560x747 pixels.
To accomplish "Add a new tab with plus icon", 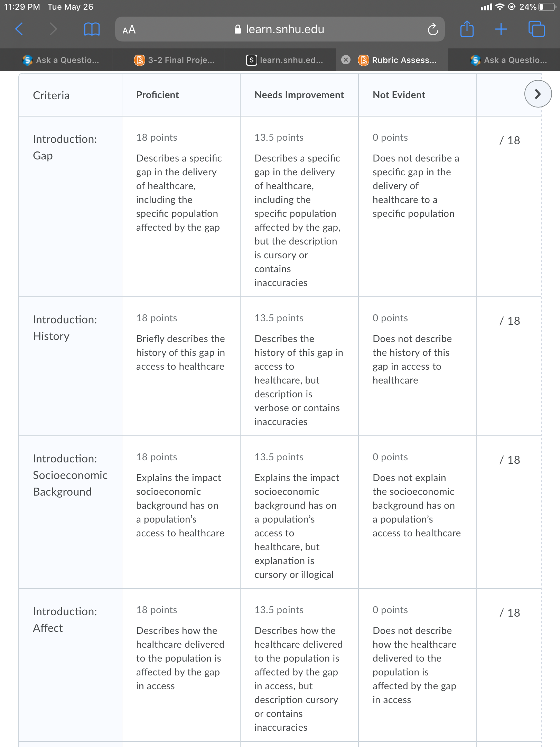I will 501,29.
